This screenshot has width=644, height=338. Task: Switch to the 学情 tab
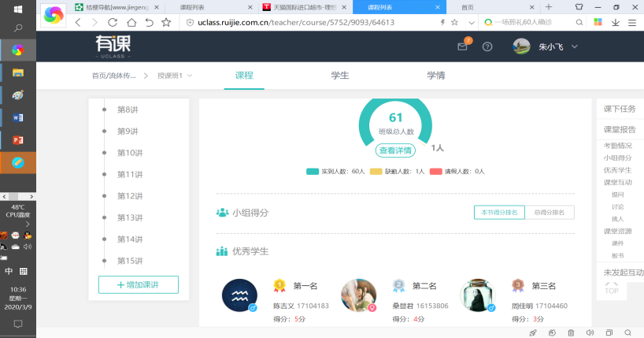(435, 76)
